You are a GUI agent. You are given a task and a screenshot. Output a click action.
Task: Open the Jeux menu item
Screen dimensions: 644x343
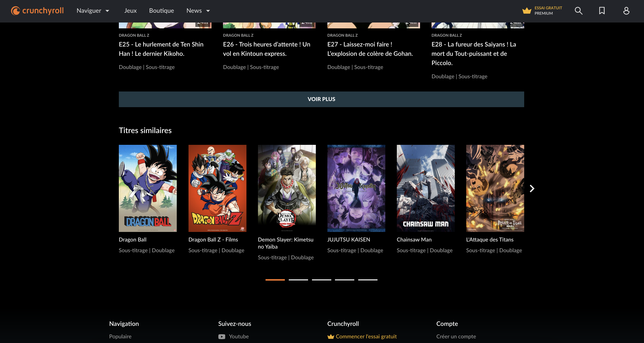click(x=131, y=11)
